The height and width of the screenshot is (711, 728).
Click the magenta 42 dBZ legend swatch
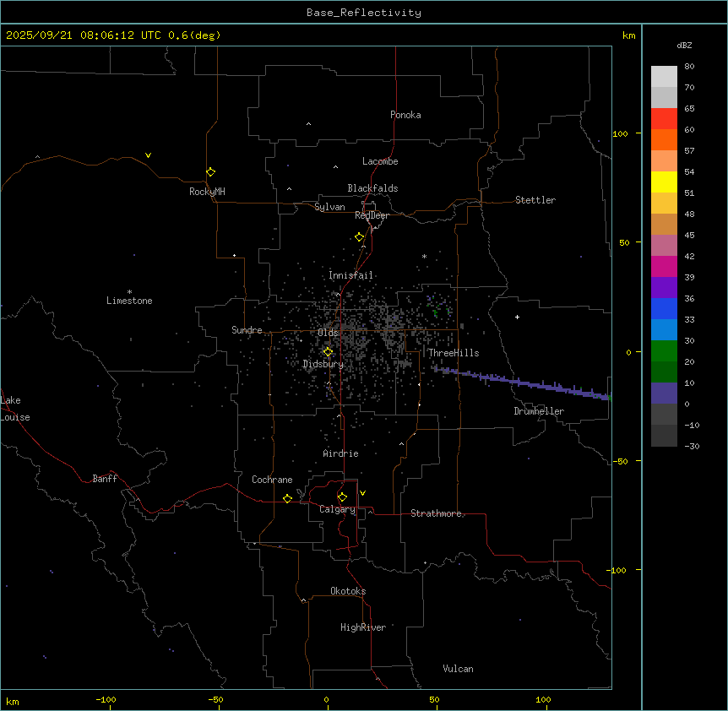pyautogui.click(x=664, y=266)
